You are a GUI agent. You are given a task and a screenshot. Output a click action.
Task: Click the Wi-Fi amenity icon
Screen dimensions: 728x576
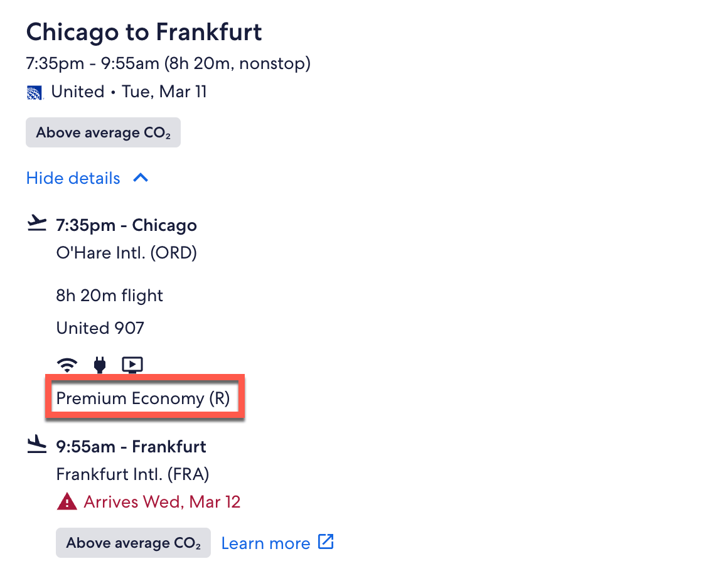[67, 364]
